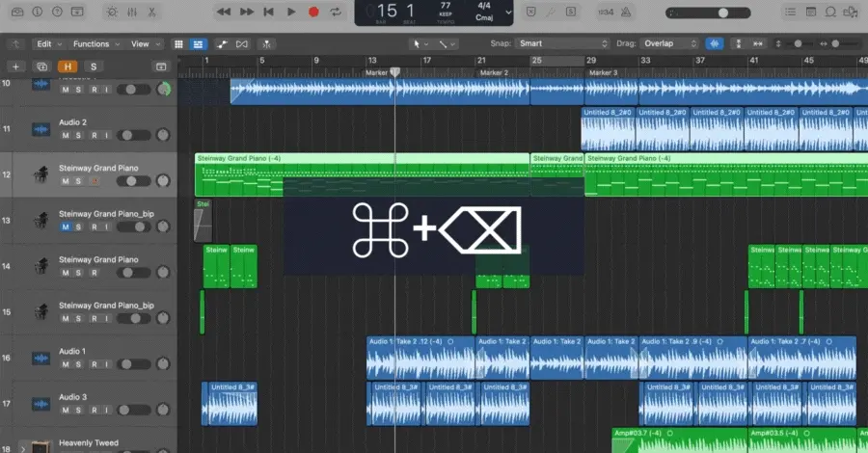
Task: Start recording with the red Record button
Action: click(313, 12)
